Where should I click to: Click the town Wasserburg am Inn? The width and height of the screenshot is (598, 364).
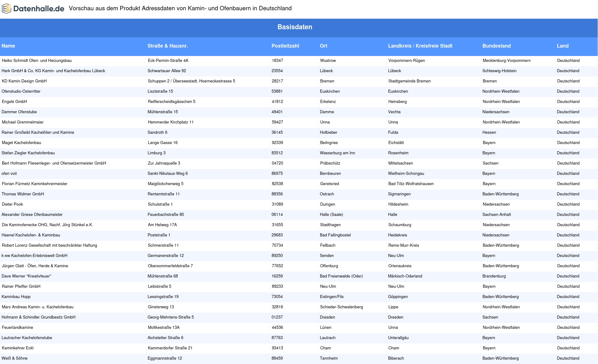(x=337, y=153)
